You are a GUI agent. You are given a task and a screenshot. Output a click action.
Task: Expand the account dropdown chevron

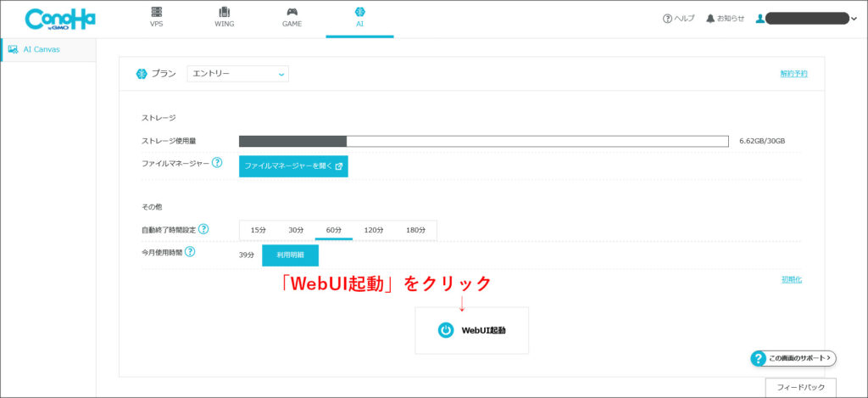854,19
